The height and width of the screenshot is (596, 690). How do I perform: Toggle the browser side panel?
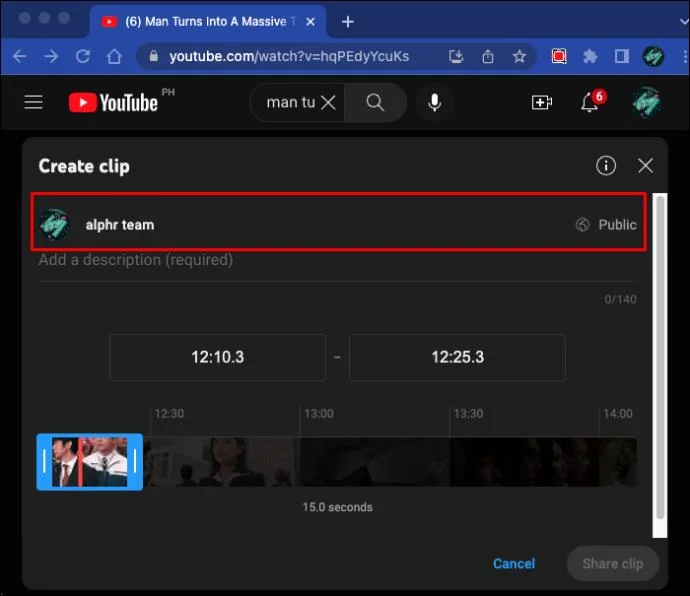621,56
